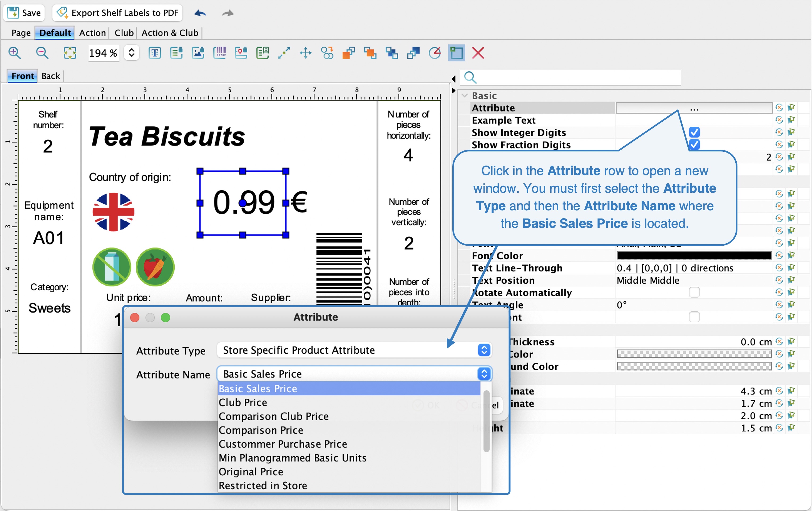Uncheck Show Fraction Digits checkbox
The width and height of the screenshot is (812, 511).
pyautogui.click(x=694, y=145)
